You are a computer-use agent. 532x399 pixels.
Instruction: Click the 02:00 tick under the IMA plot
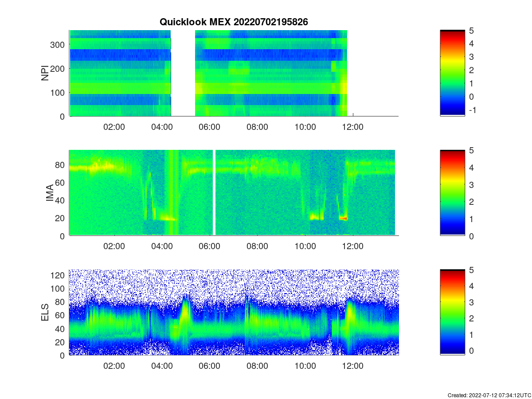tap(114, 246)
